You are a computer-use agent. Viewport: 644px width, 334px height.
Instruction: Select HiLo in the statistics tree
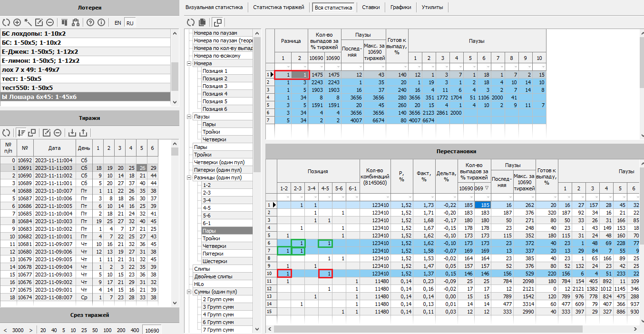coord(199,284)
